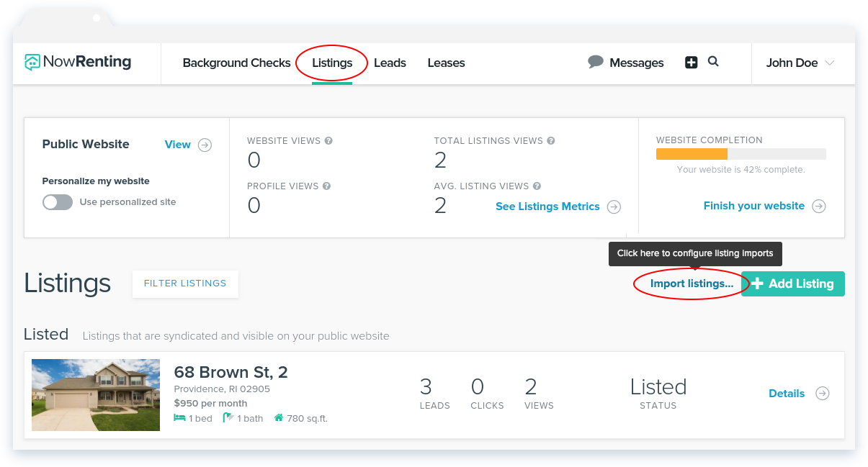The width and height of the screenshot is (868, 467).
Task: Click the arrow icon beside Details
Action: tap(823, 394)
